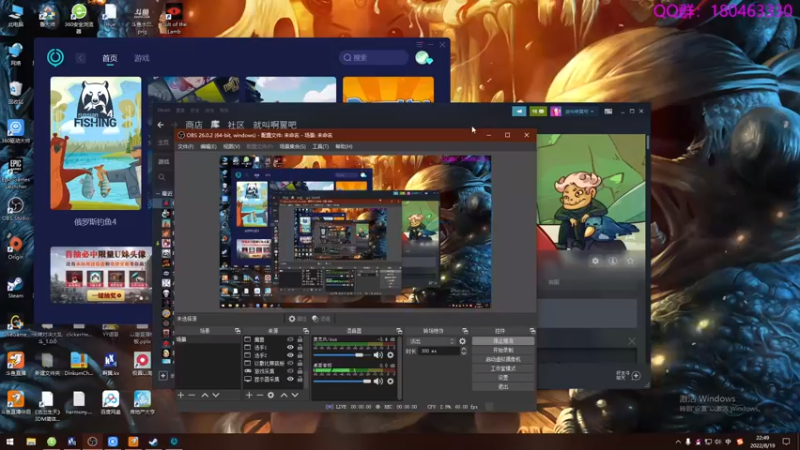
Task: Open game platform window menu icon
Action: pos(419,45)
